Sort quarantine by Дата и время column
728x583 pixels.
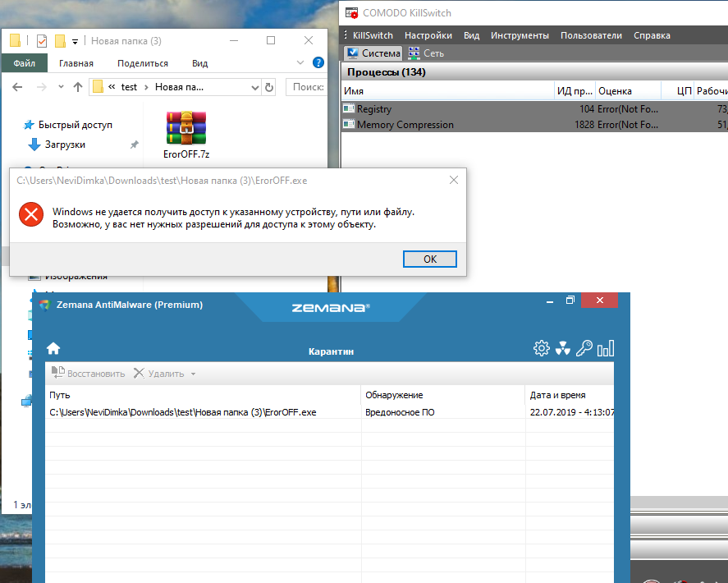(570, 395)
